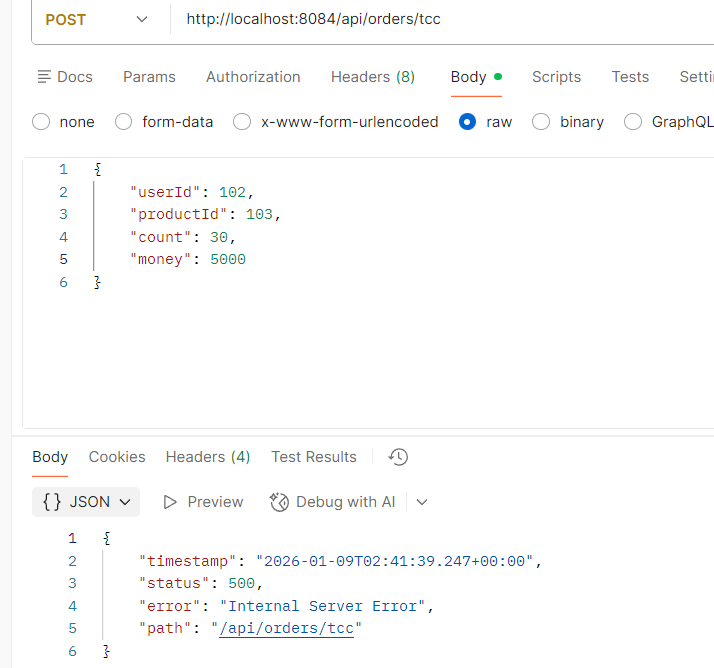Select the binary radio option
This screenshot has height=668, width=714.
(541, 122)
